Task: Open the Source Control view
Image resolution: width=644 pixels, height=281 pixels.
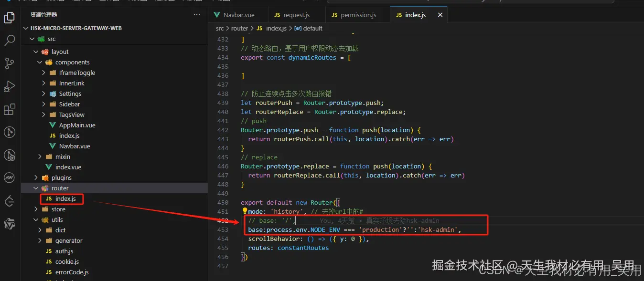Action: 10,63
